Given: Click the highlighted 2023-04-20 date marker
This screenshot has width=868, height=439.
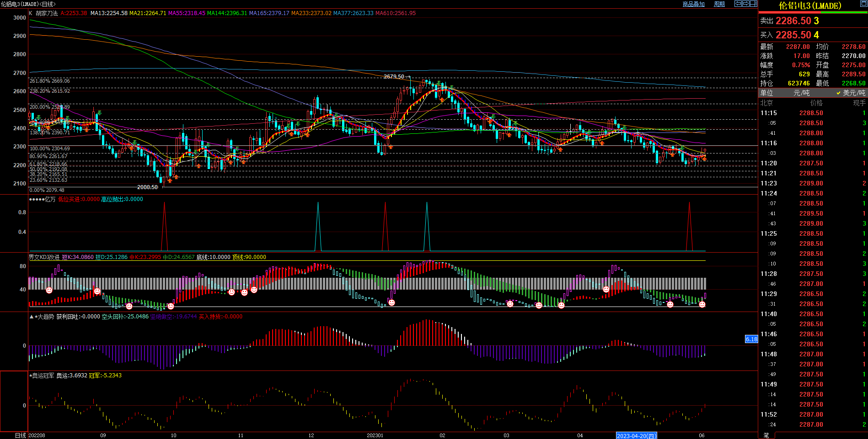Looking at the screenshot, I should click(636, 436).
